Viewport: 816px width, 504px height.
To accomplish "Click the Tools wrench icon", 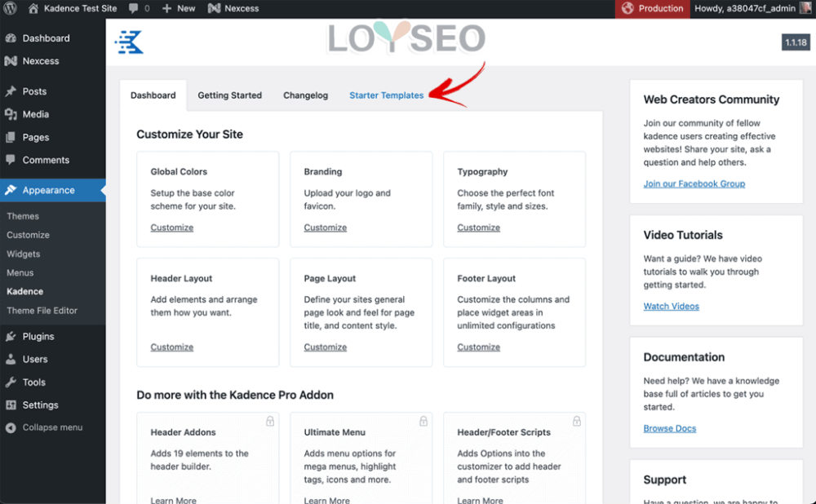I will pos(11,382).
